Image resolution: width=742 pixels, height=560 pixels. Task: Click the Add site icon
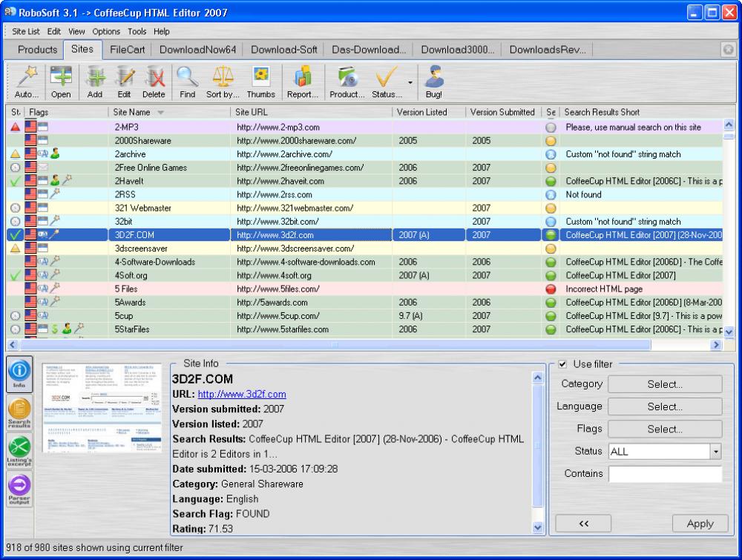[x=94, y=81]
